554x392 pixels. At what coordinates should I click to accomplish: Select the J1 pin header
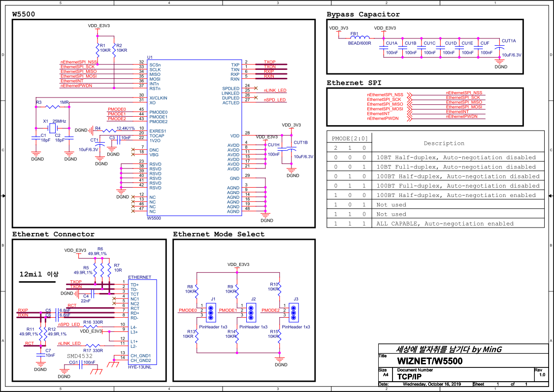211,313
